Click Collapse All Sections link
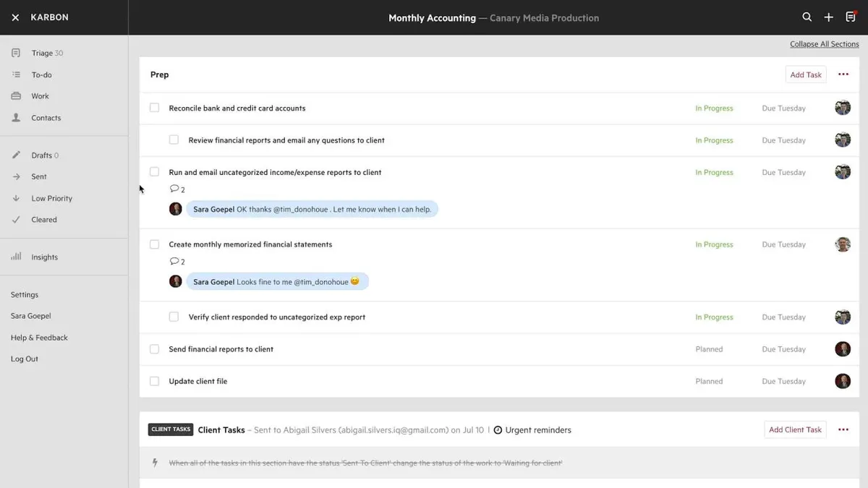The image size is (868, 488). point(824,44)
